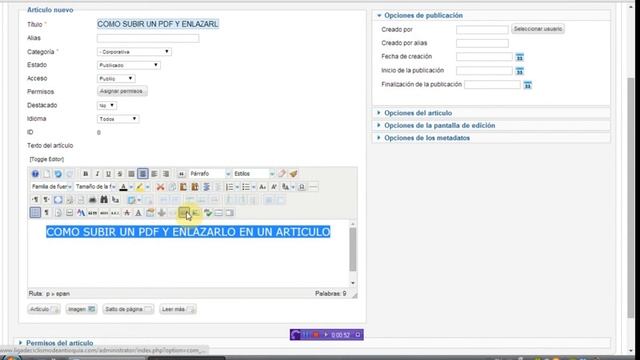Click the Paste as text icon

pos(195,187)
